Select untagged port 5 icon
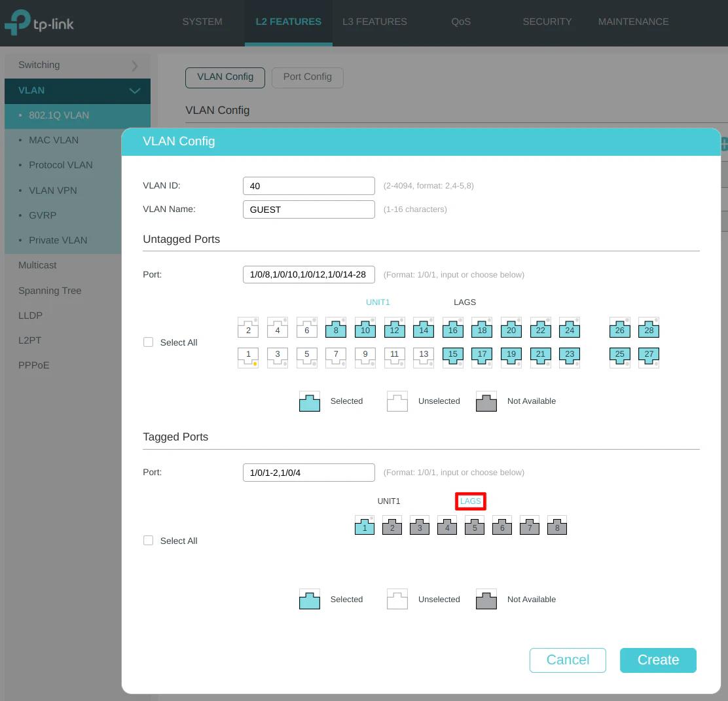The width and height of the screenshot is (728, 701). pyautogui.click(x=306, y=357)
